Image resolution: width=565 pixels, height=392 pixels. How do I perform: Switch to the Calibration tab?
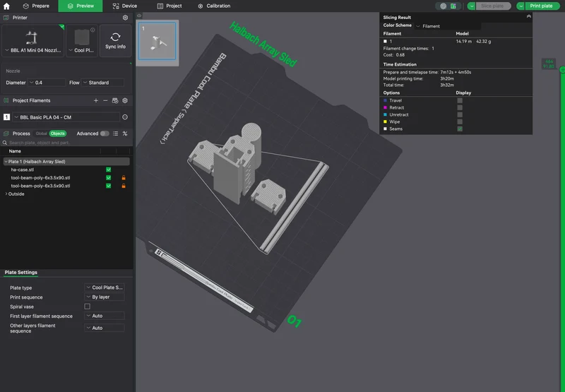tap(215, 6)
